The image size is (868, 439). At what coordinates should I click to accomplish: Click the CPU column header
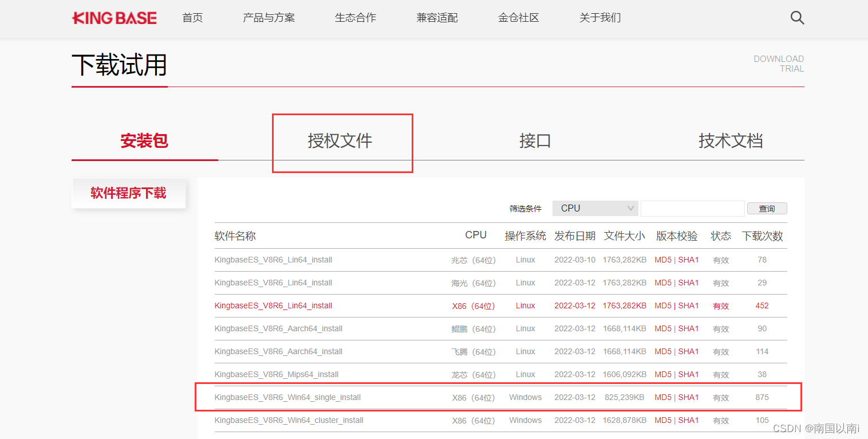[476, 235]
